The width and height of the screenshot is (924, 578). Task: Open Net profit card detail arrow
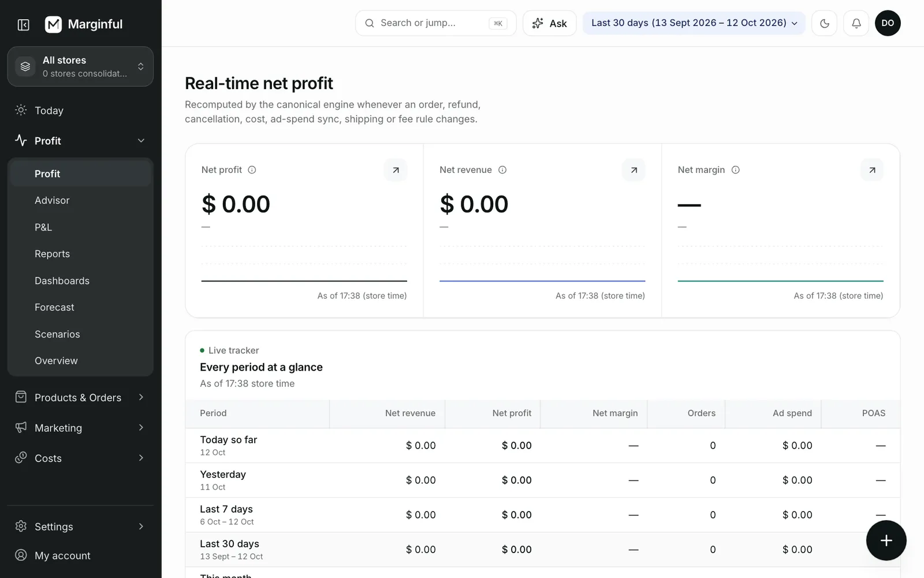(396, 170)
